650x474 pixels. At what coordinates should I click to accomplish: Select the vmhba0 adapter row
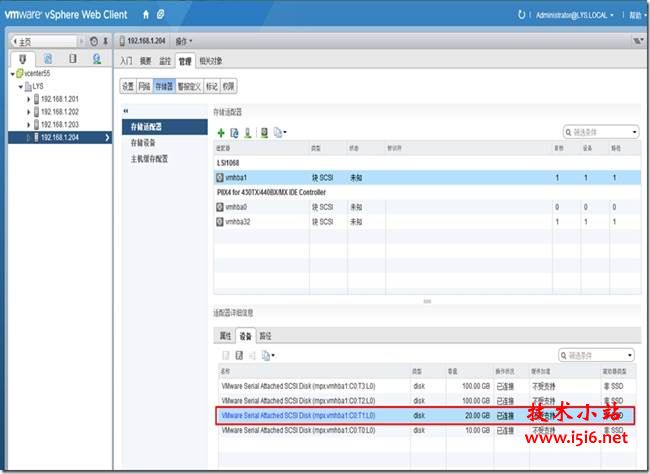(x=427, y=207)
